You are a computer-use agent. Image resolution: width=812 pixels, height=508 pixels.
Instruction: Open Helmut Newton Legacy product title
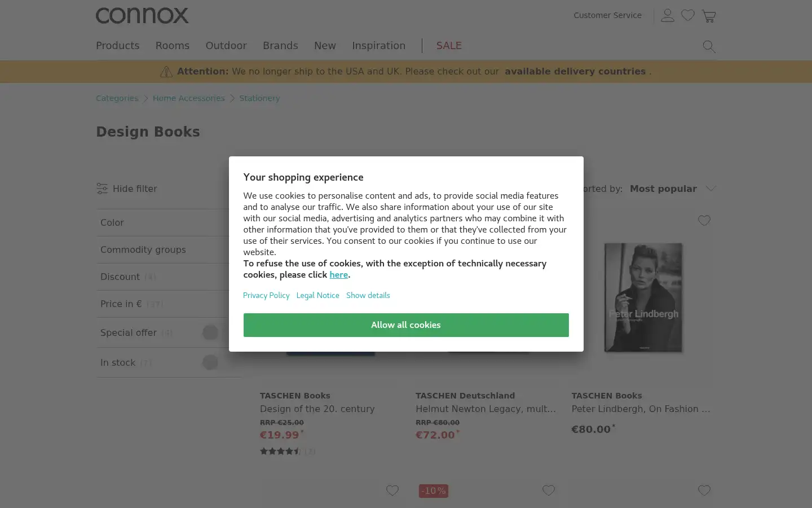tap(486, 409)
